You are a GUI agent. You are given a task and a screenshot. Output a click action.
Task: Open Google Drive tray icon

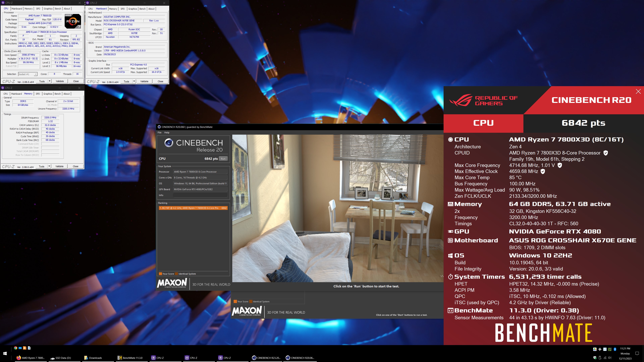595,349
